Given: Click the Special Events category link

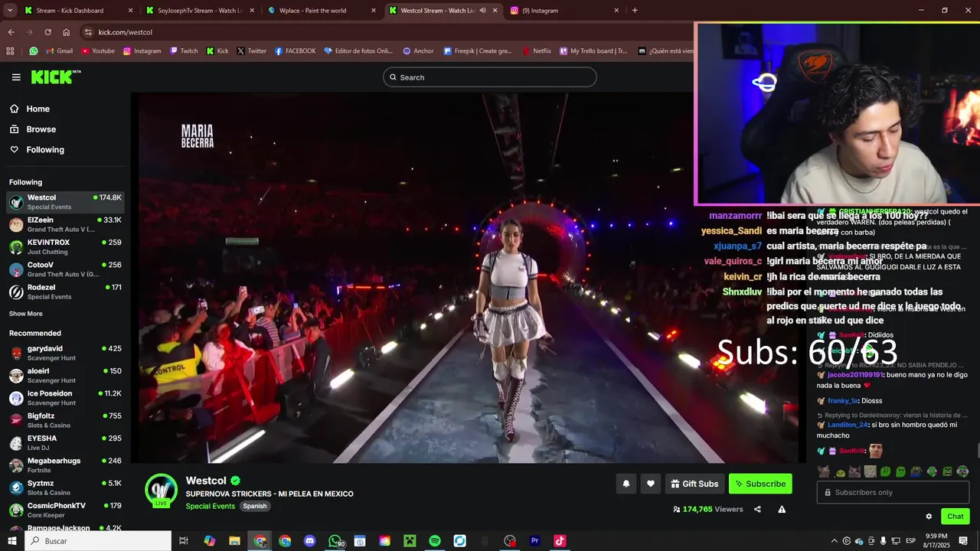Looking at the screenshot, I should point(211,506).
